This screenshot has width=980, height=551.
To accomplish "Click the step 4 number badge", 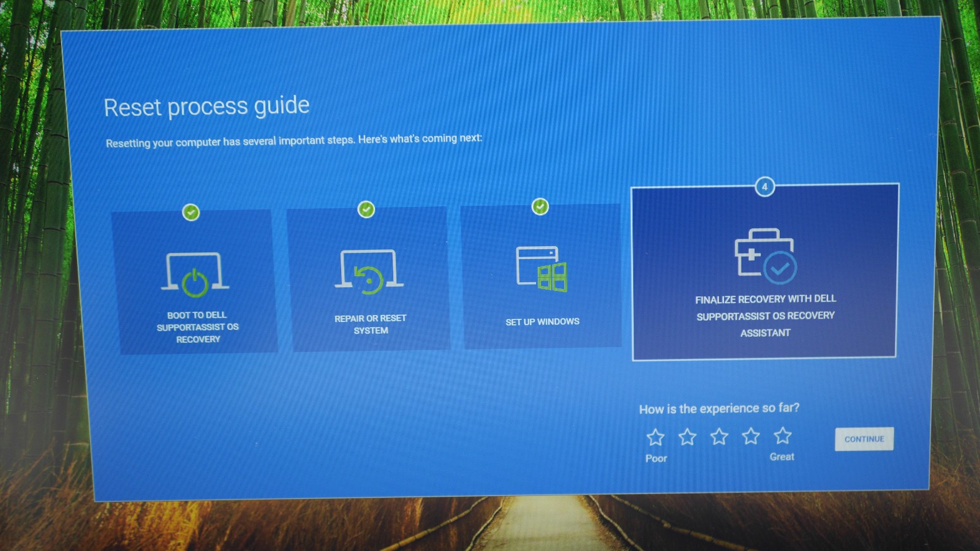I will pos(764,187).
